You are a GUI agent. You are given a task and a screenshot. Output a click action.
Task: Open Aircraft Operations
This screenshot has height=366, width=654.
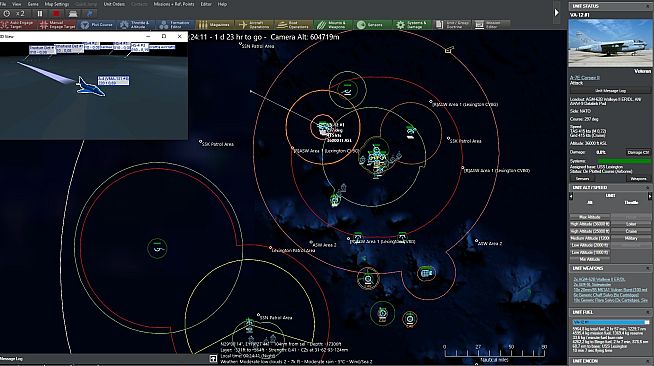click(x=254, y=25)
